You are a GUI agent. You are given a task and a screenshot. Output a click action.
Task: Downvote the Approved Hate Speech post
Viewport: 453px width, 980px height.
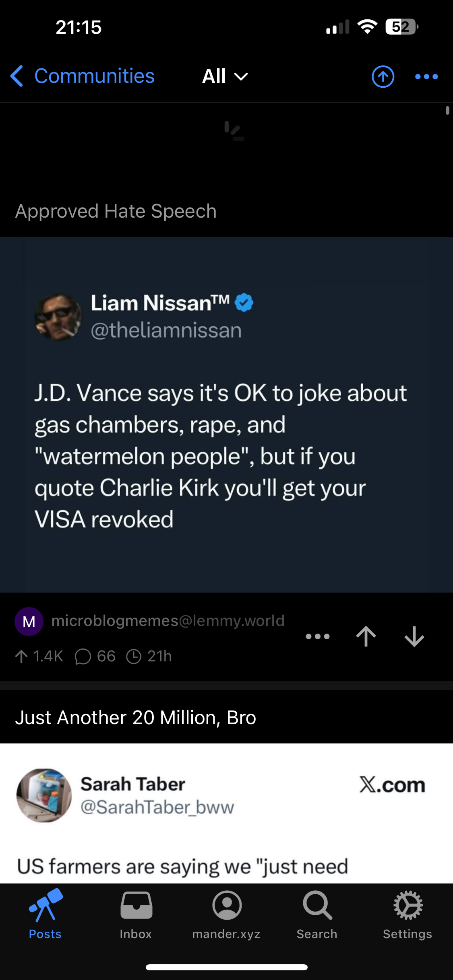[414, 636]
